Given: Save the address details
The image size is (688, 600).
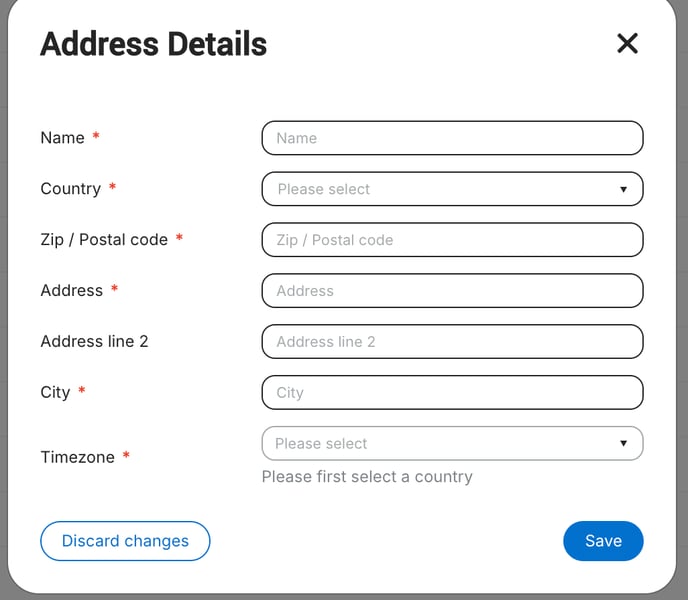Looking at the screenshot, I should 603,541.
